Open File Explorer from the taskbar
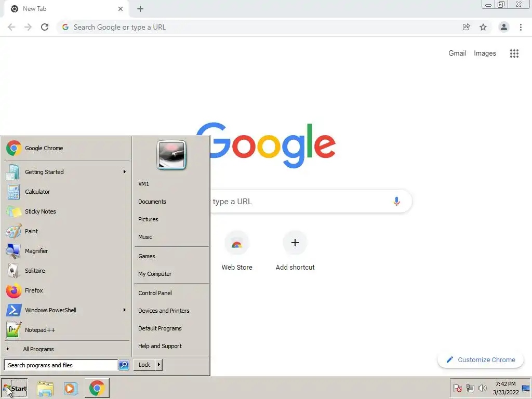Screen dimensions: 532x399 tap(45, 389)
